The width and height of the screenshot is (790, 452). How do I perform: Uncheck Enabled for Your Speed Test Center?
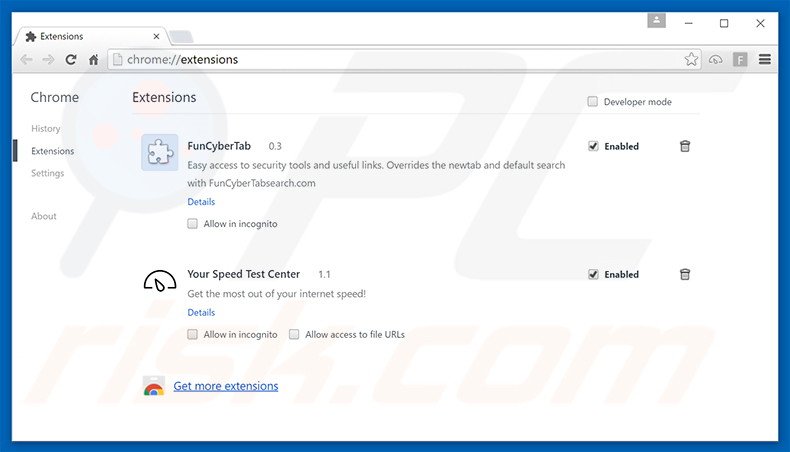[593, 274]
